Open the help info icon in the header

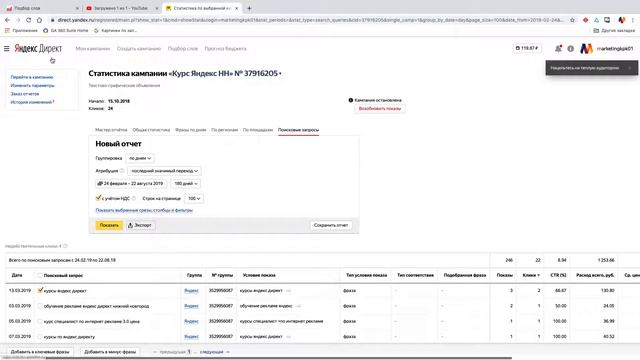pos(571,49)
